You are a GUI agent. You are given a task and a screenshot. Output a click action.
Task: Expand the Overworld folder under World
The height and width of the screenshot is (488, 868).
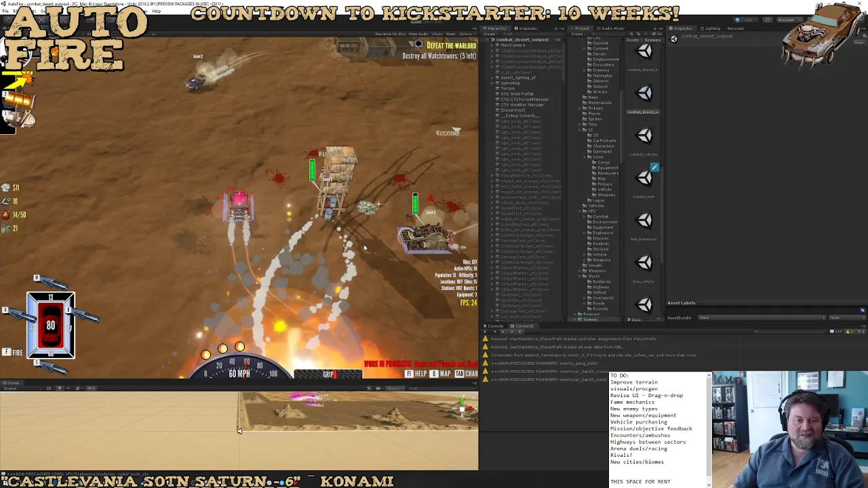[586, 298]
